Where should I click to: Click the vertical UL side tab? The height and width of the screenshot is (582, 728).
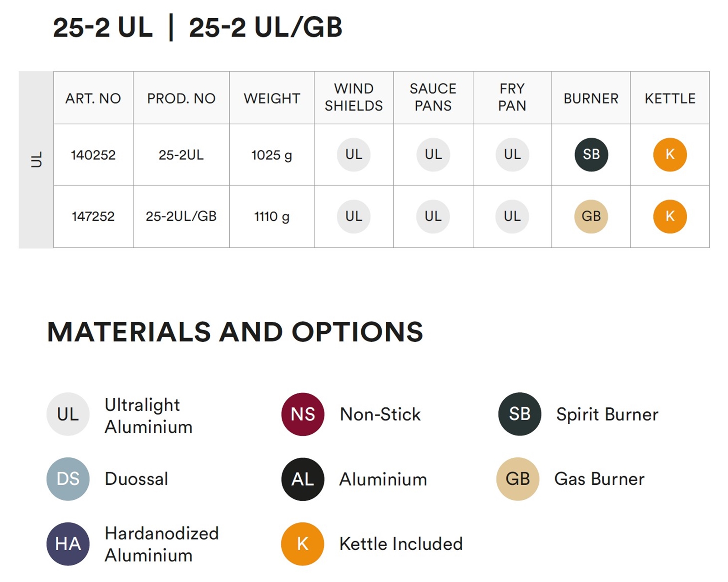click(36, 160)
